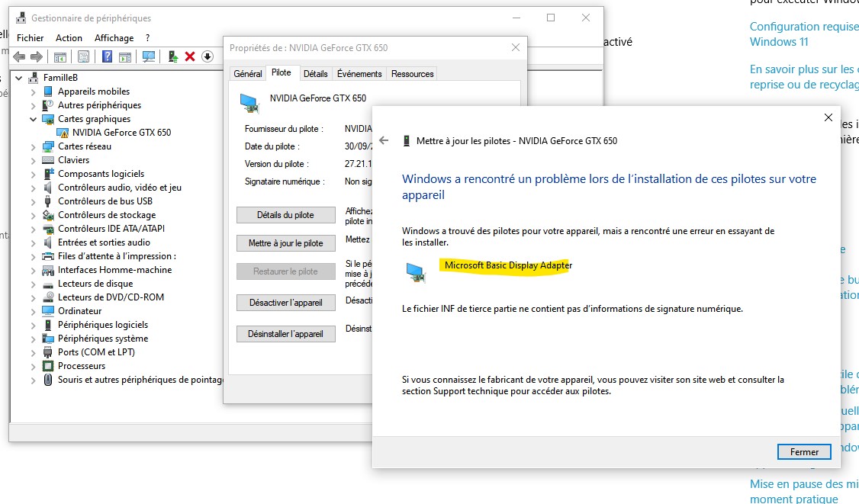The width and height of the screenshot is (859, 504).
Task: Click the Lecteurs de DVD/CD-ROM disc icon
Action: click(x=48, y=297)
